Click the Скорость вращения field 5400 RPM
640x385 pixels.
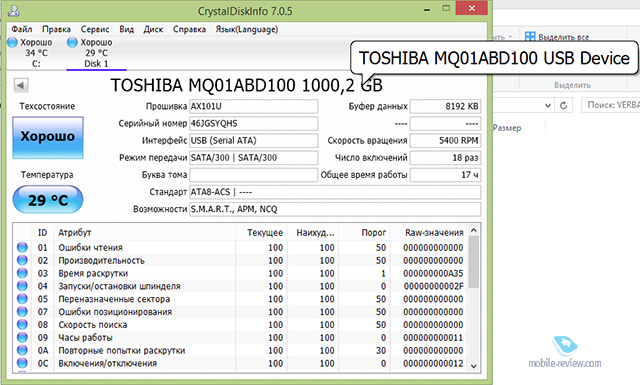click(x=445, y=141)
